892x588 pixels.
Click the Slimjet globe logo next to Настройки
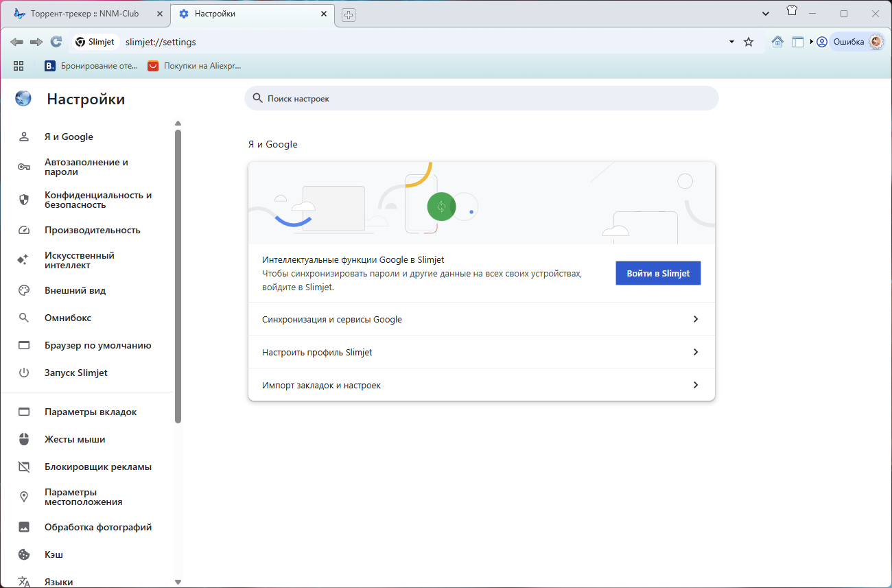(x=23, y=98)
